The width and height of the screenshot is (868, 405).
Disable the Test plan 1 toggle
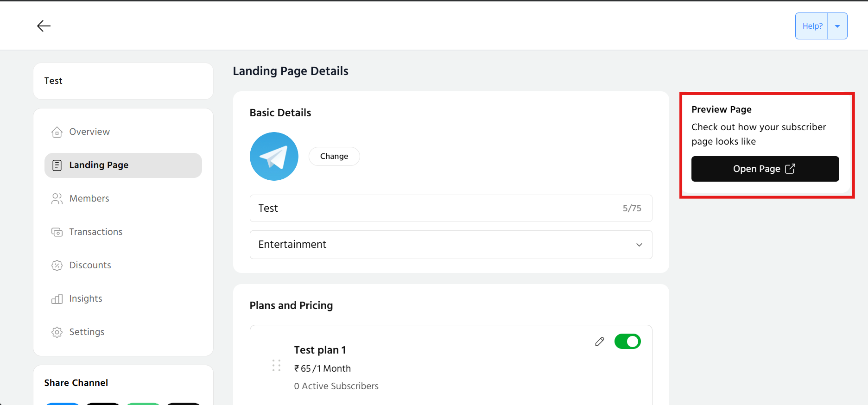coord(627,342)
